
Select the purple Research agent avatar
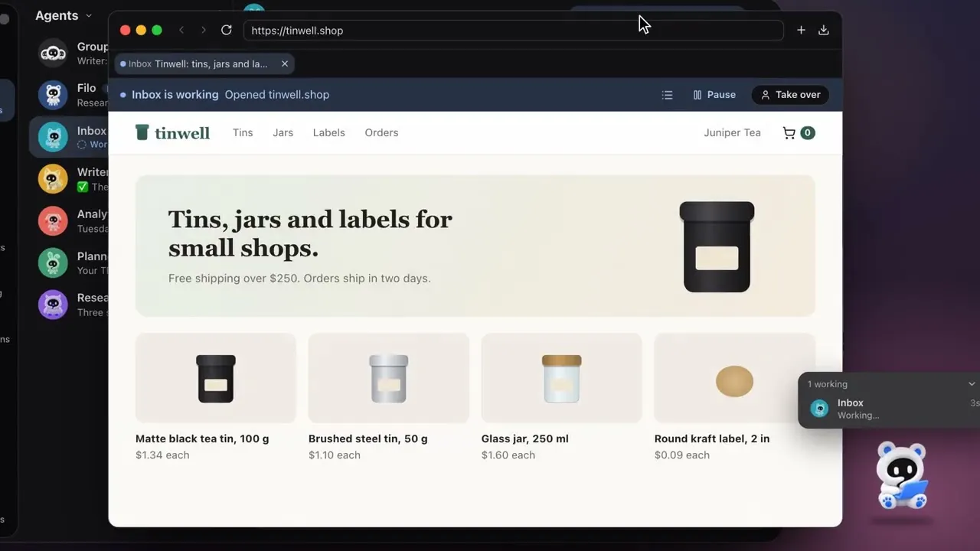[53, 305]
